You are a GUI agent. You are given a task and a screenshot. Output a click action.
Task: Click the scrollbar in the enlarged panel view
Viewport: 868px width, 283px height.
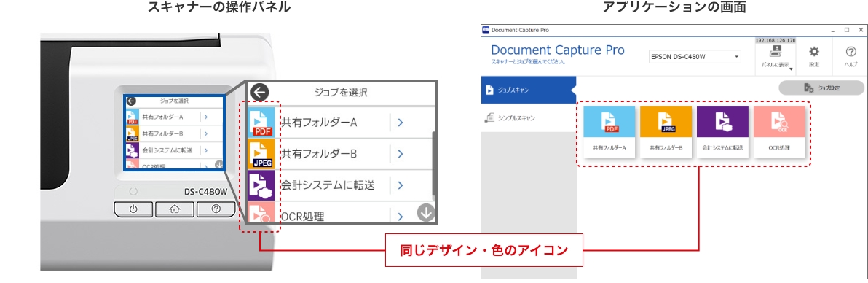pyautogui.click(x=433, y=164)
